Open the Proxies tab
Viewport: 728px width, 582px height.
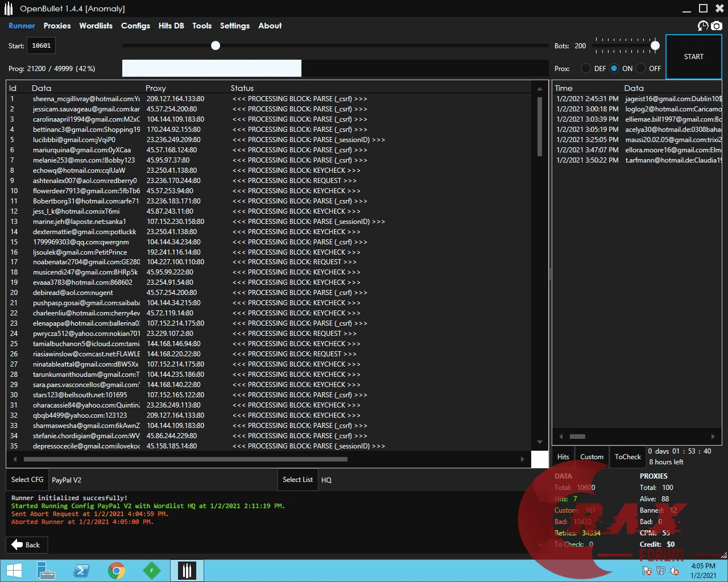pos(57,26)
